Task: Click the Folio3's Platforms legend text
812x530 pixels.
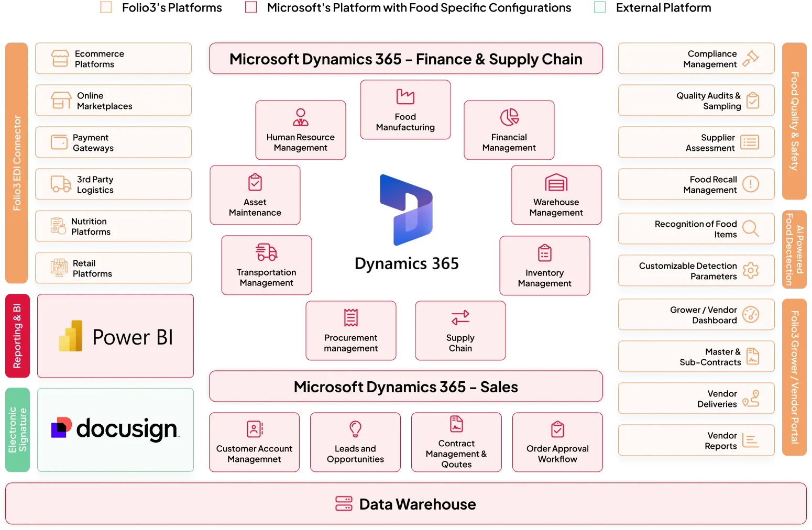Action: (172, 8)
